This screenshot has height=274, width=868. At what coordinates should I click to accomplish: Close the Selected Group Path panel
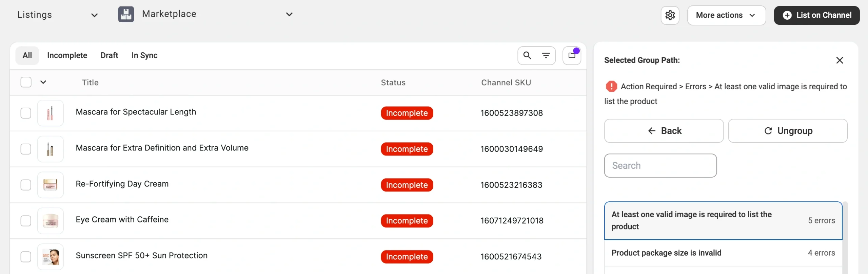840,60
